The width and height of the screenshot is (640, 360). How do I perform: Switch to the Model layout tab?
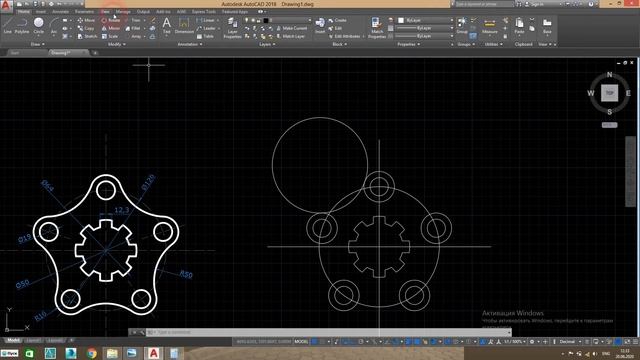[13, 340]
